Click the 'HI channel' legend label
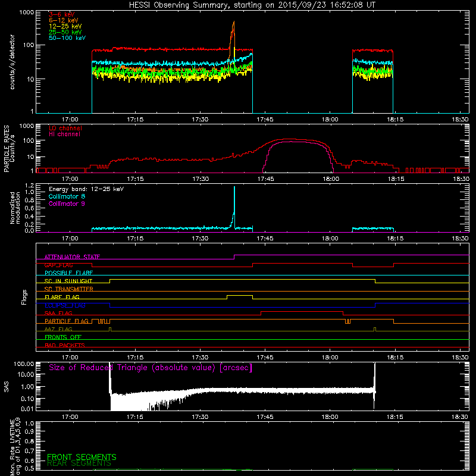Screen dimensions: 476x476 click(x=64, y=134)
